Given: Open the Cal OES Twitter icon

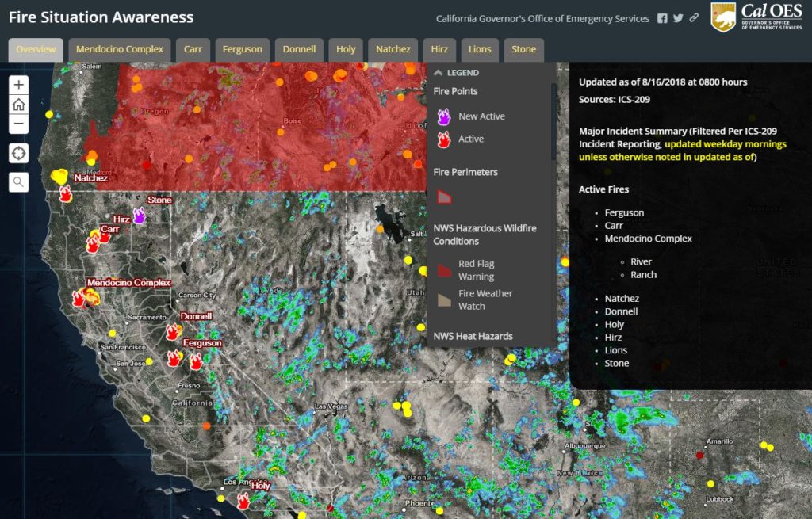Looking at the screenshot, I should [x=678, y=18].
